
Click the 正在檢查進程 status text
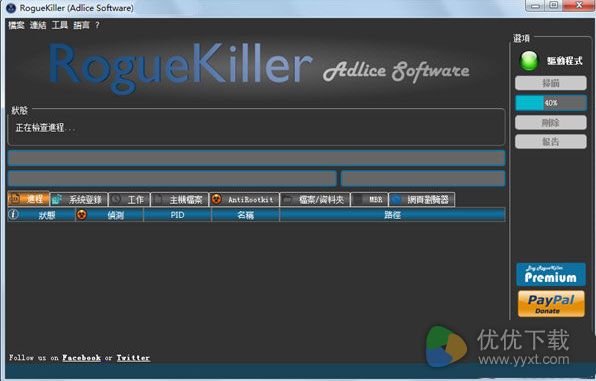click(x=45, y=127)
